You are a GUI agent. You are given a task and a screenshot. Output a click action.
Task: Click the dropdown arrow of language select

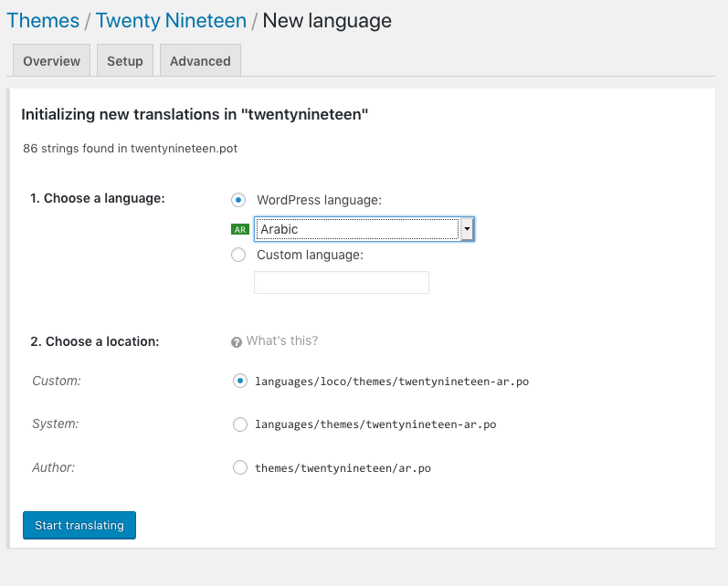467,229
